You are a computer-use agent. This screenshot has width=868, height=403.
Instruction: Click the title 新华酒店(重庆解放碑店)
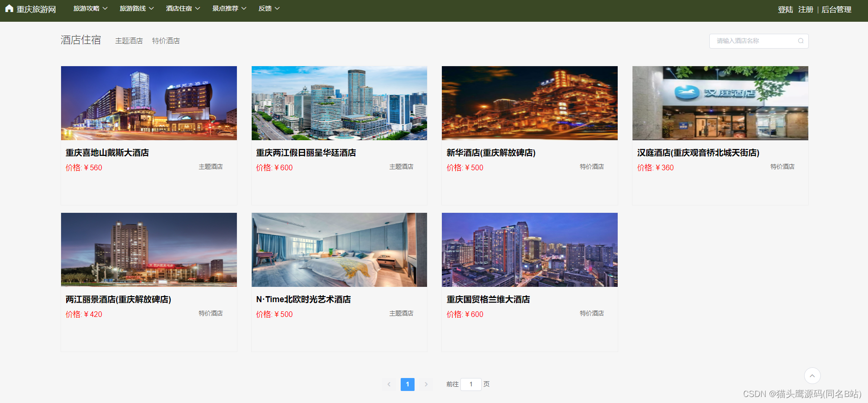point(491,153)
